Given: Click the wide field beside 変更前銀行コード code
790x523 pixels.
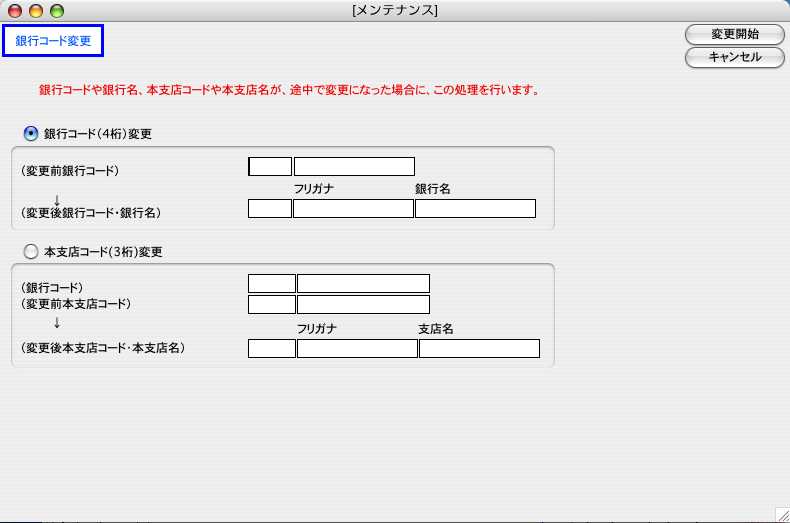Looking at the screenshot, I should coord(354,167).
